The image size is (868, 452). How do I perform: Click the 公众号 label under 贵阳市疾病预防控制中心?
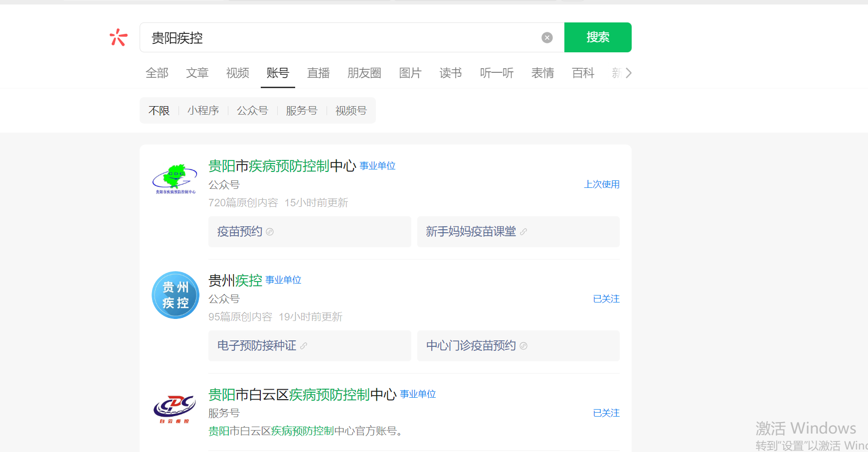pyautogui.click(x=224, y=185)
